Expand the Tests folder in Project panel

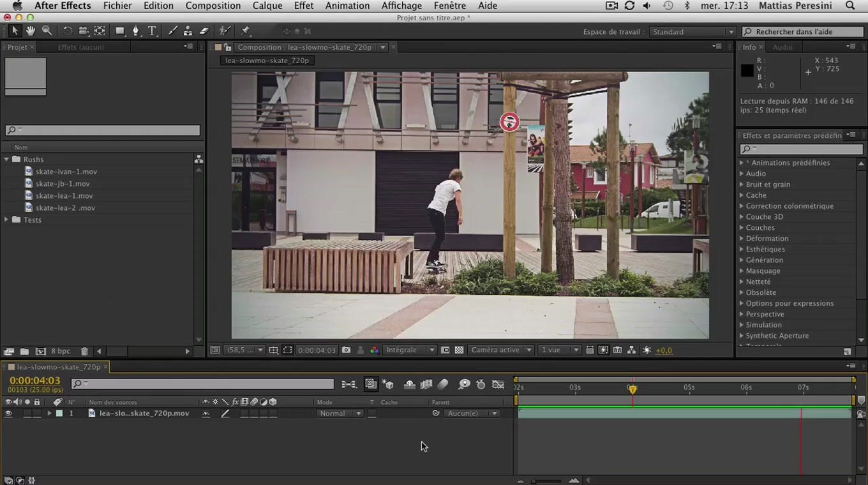click(x=7, y=220)
